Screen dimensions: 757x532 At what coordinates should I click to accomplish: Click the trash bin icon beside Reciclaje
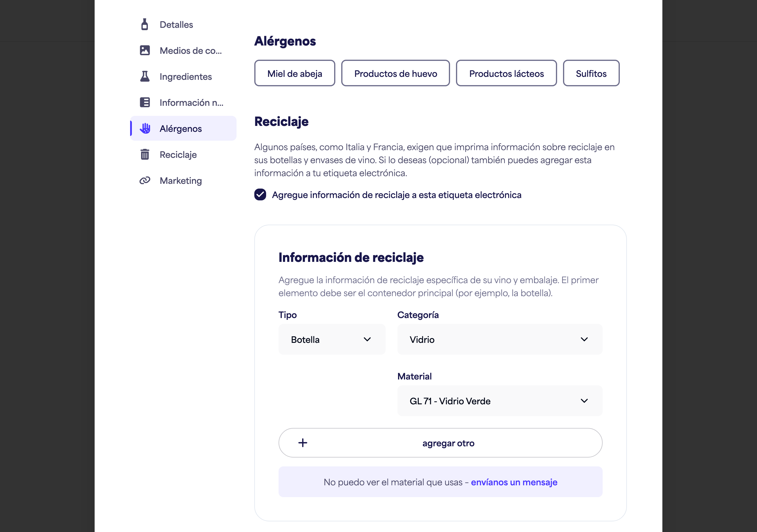tap(145, 154)
